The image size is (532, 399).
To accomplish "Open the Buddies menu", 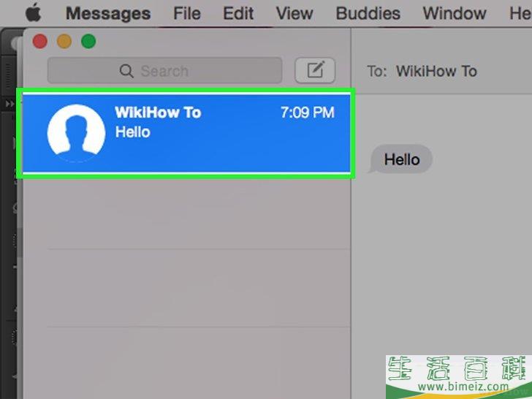I will [x=368, y=14].
